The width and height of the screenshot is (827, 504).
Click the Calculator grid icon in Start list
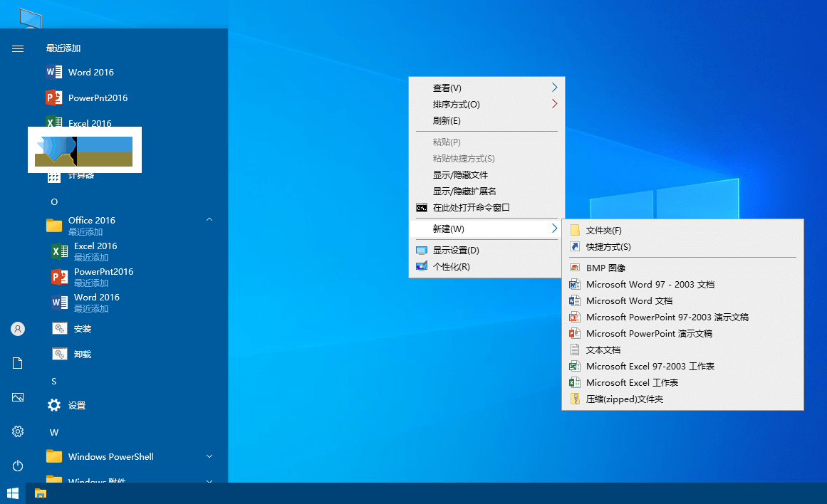click(54, 177)
